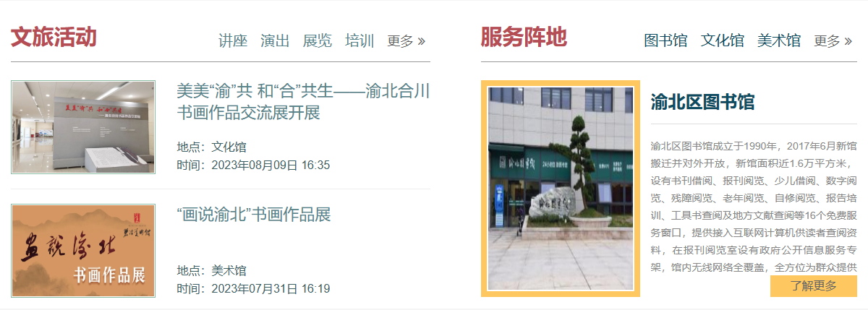Open the "画说渝北"书画作品展 title link

tap(254, 215)
